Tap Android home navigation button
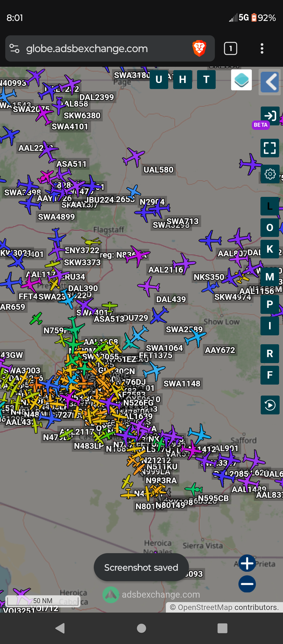Image resolution: width=283 pixels, height=644 pixels. 141,628
